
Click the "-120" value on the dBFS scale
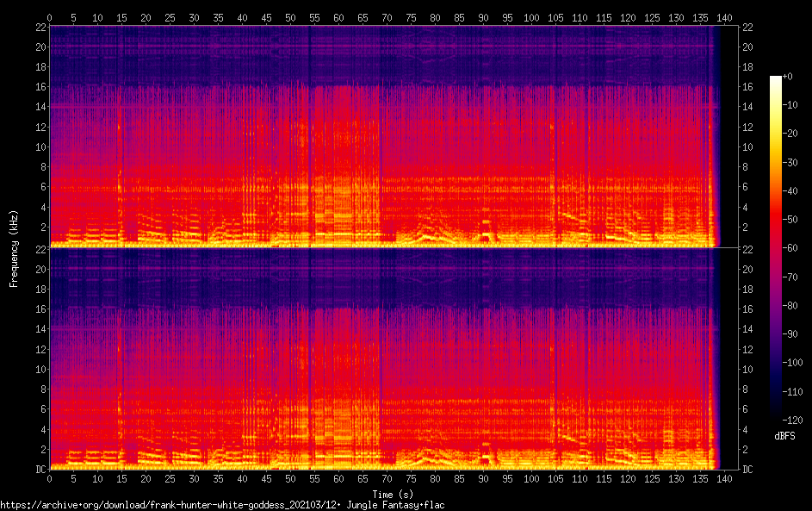click(793, 420)
